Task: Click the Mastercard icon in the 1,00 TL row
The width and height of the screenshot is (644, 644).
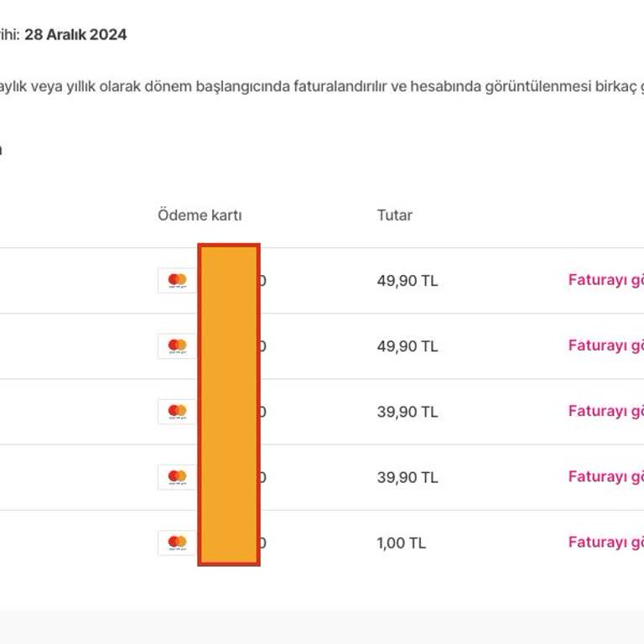Action: coord(177,542)
